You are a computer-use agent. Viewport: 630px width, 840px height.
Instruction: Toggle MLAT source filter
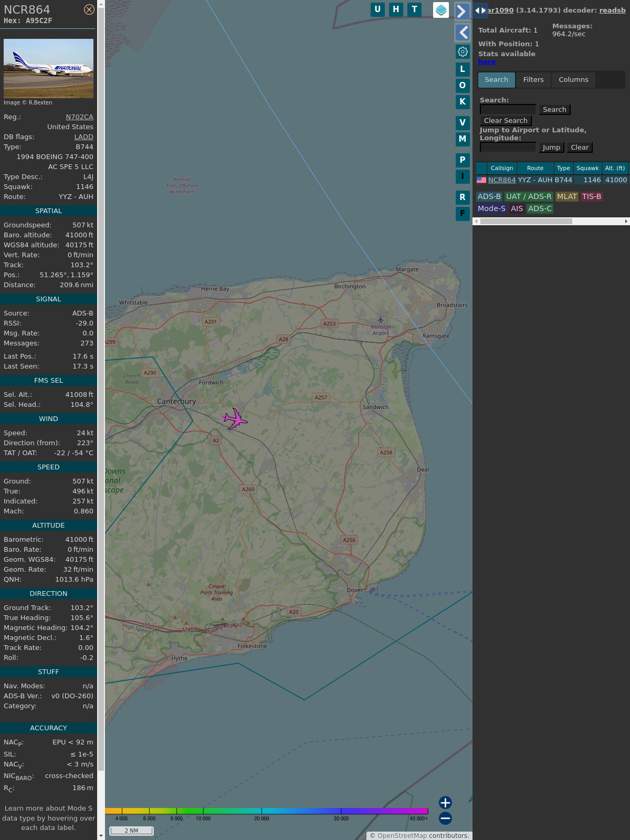tap(566, 196)
